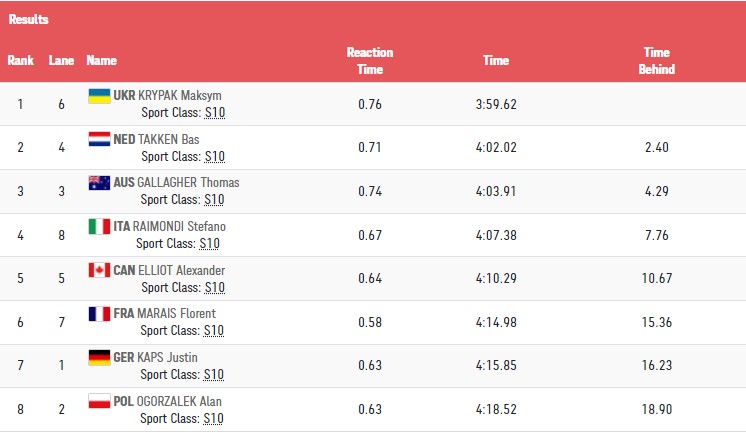Click the Reaction Time column header

click(369, 61)
